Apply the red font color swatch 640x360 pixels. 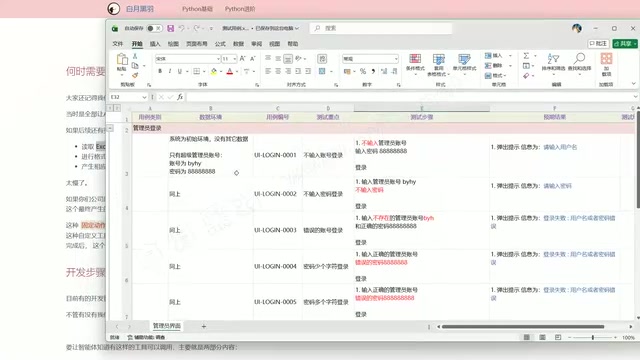point(230,71)
